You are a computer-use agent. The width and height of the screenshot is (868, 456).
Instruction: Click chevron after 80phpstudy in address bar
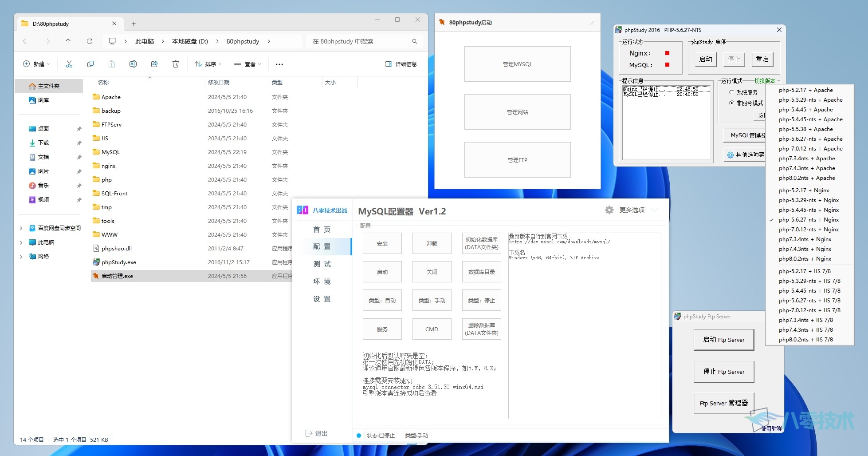269,41
